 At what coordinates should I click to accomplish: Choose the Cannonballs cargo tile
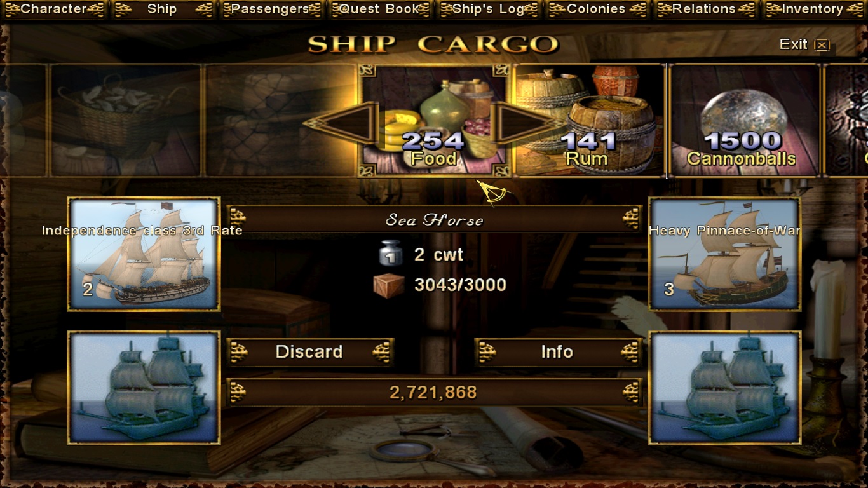point(743,120)
